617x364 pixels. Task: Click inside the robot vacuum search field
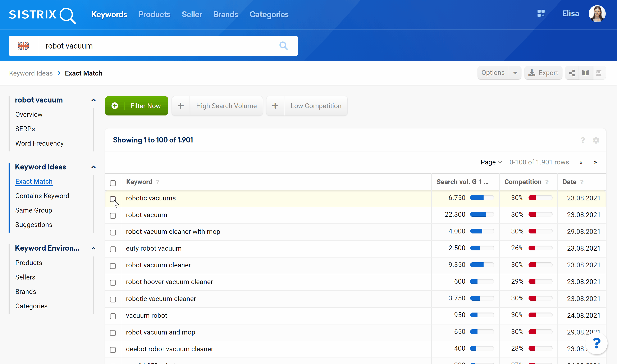147,46
